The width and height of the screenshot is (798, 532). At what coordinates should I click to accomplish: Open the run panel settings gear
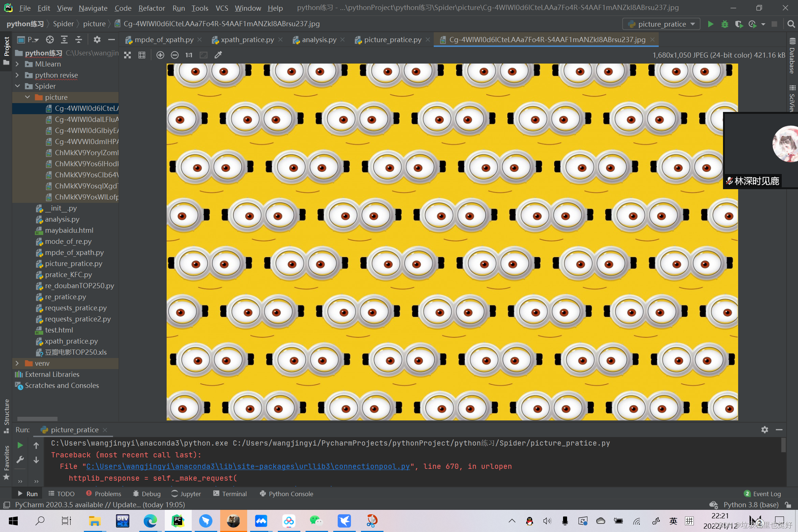764,430
